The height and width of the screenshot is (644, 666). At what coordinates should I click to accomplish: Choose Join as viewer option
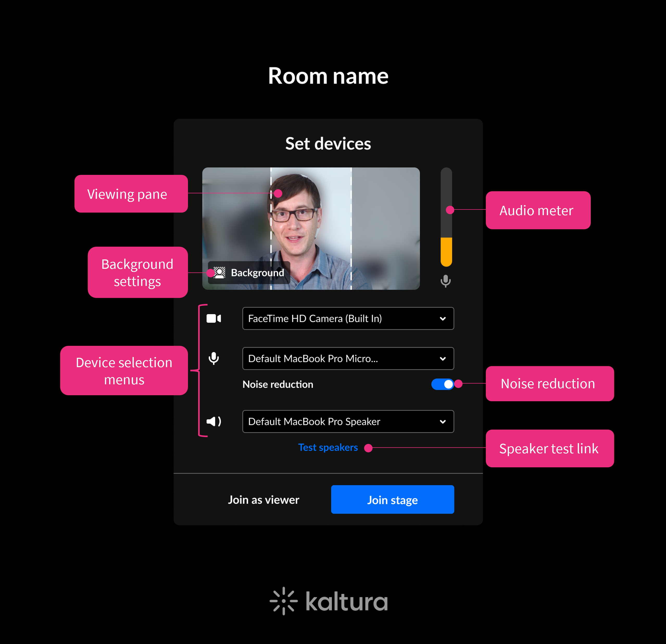point(263,500)
